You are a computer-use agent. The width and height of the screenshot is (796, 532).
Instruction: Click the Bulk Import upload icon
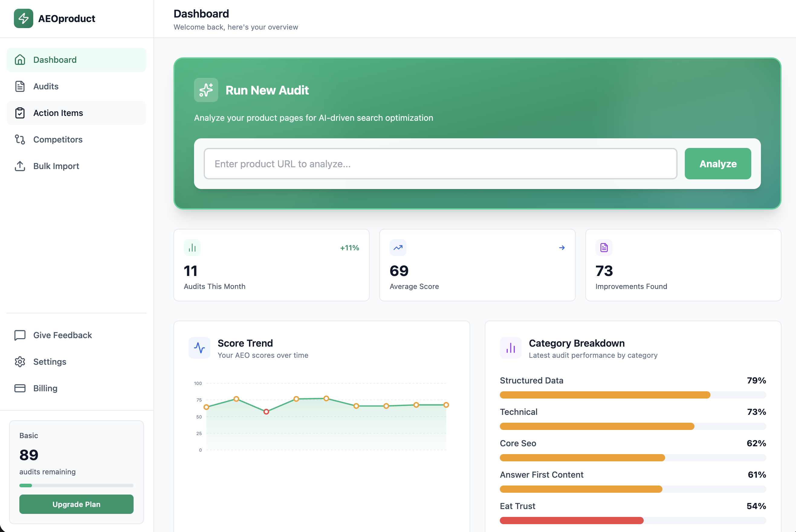[x=20, y=166]
